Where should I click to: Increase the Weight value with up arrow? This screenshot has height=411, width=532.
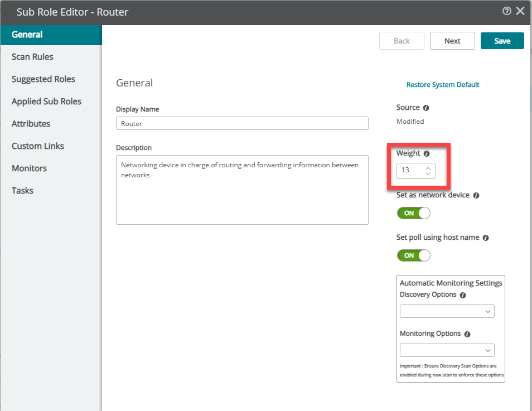pyautogui.click(x=428, y=168)
